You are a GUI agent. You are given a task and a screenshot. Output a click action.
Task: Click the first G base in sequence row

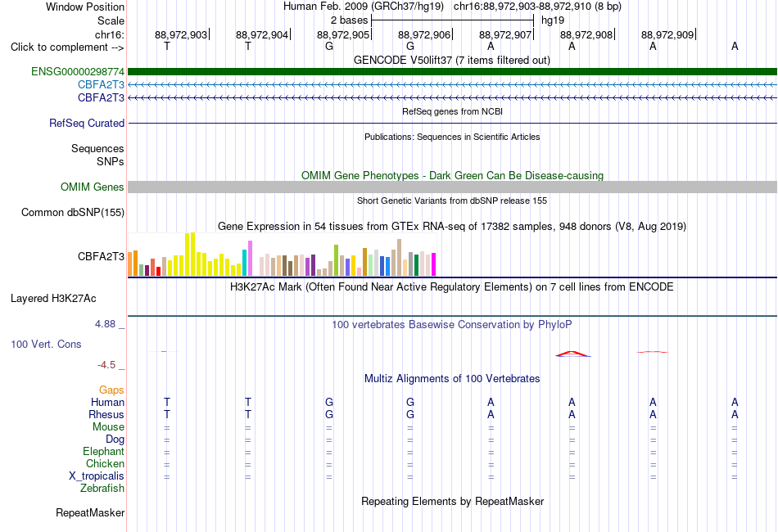(x=329, y=46)
